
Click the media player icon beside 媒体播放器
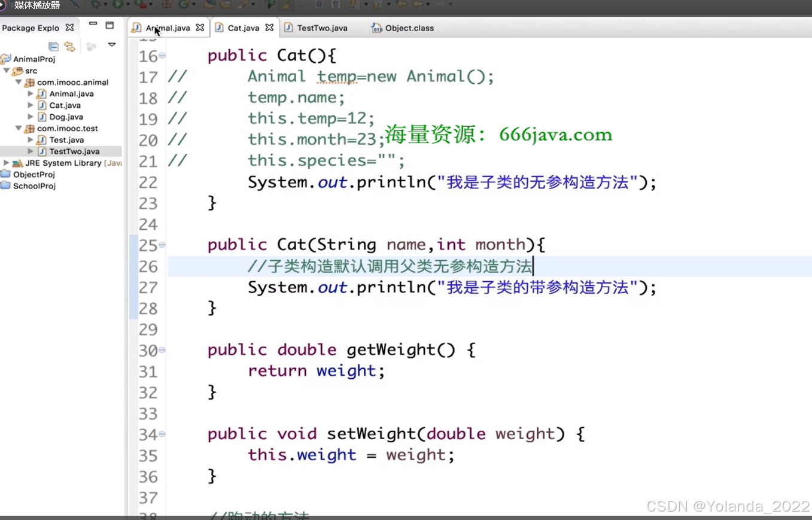coord(3,5)
